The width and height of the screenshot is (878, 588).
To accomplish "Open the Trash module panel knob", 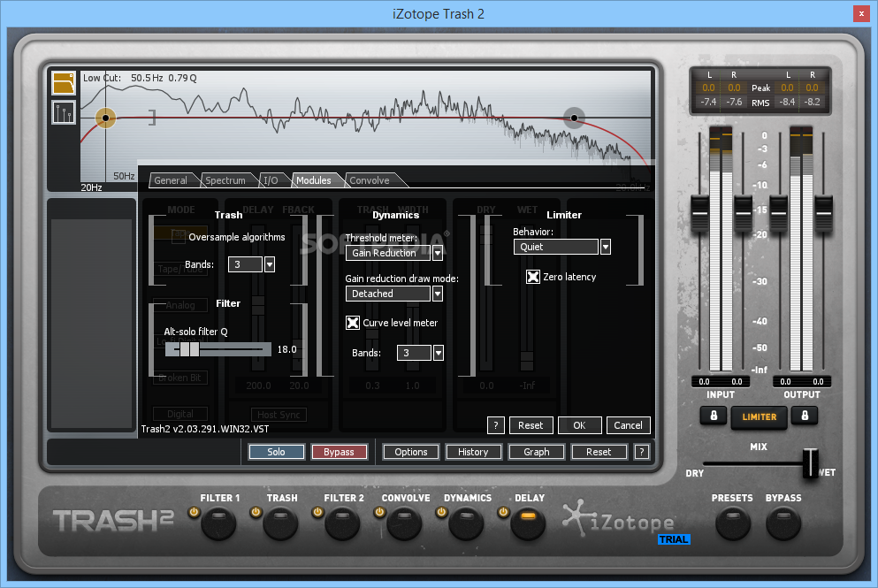I will [x=280, y=524].
